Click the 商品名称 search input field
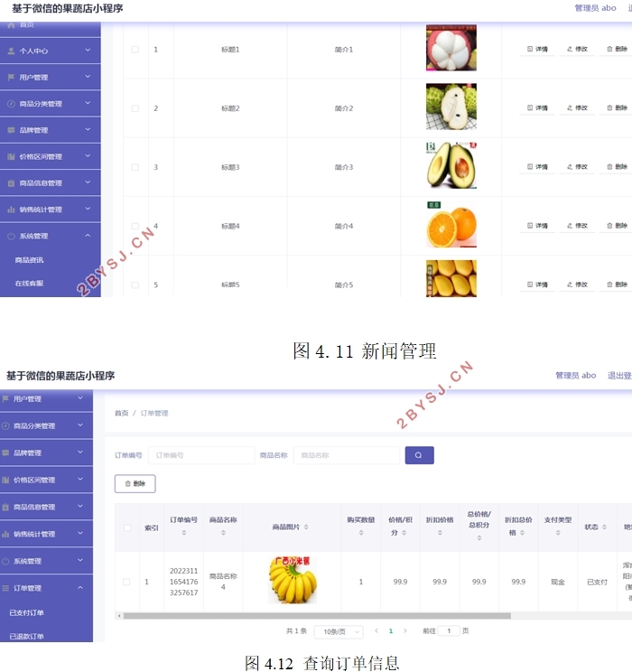Image resolution: width=632 pixels, height=672 pixels. tap(347, 455)
